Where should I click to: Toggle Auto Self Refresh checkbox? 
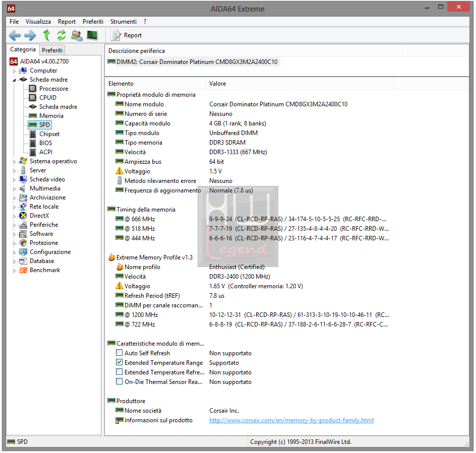[120, 353]
